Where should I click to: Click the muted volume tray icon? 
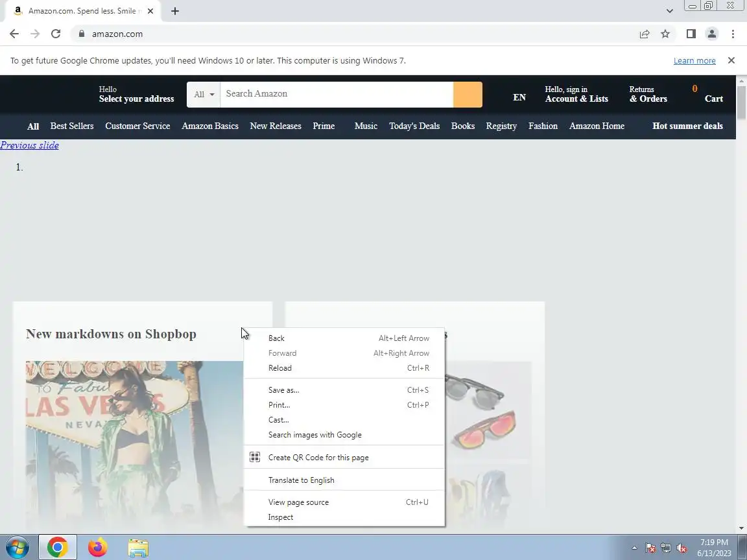[682, 548]
